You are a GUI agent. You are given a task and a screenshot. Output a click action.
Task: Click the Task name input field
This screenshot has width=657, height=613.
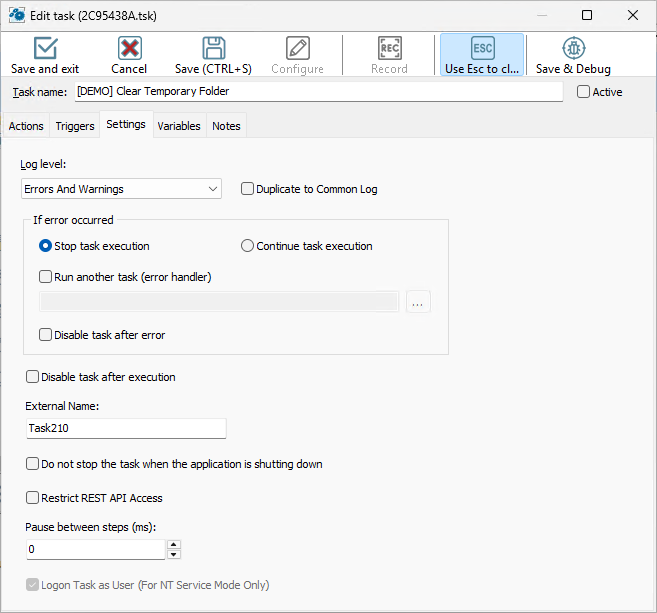click(319, 91)
